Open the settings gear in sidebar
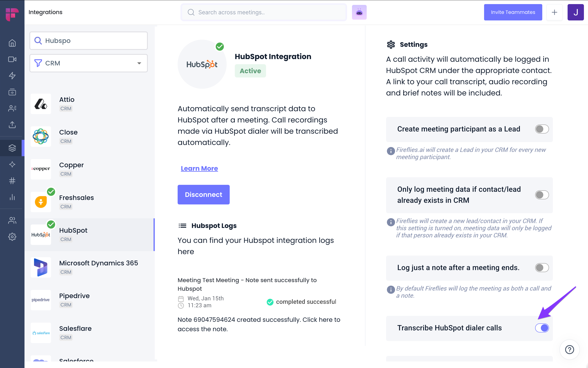Viewport: 588px width, 368px height. 12,237
